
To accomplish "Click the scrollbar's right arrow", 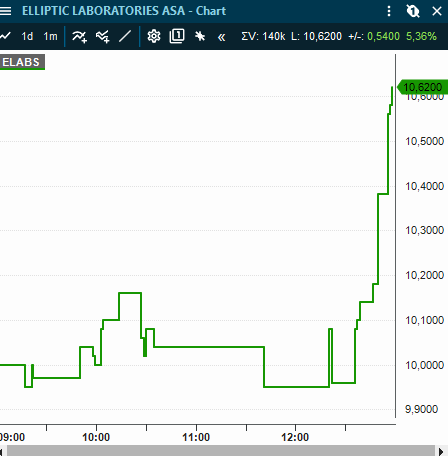I will [441, 451].
